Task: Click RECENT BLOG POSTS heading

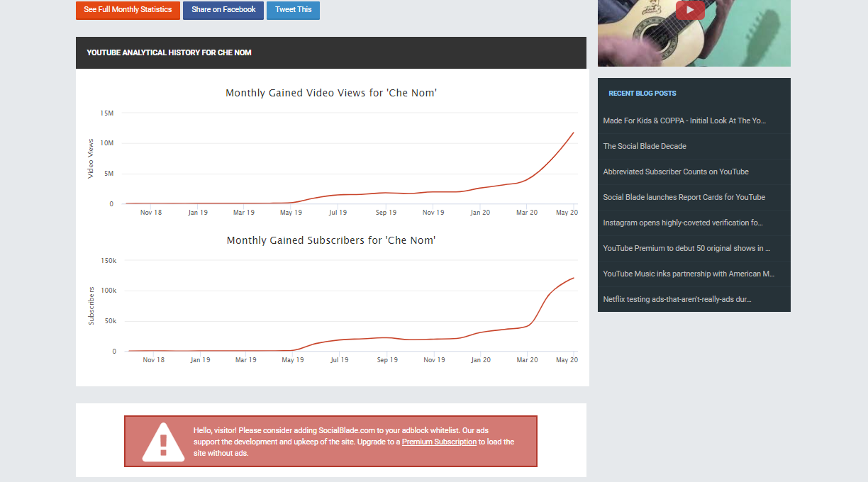Action: (x=642, y=94)
